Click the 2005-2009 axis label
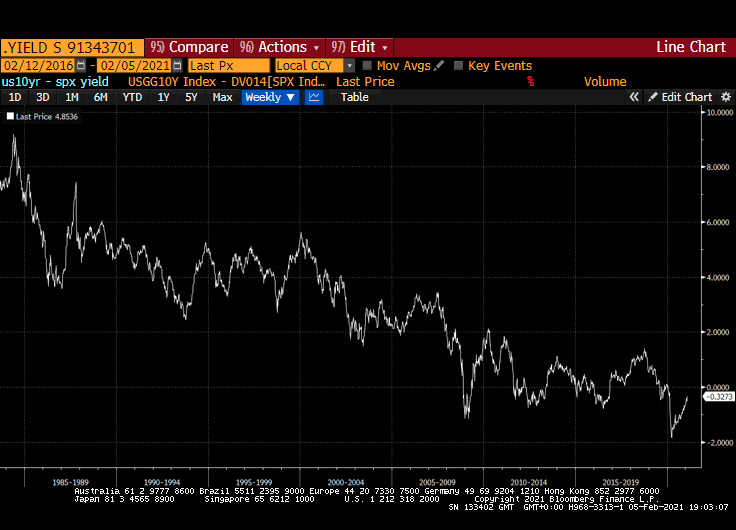Screen dimensions: 736x530 (437, 482)
